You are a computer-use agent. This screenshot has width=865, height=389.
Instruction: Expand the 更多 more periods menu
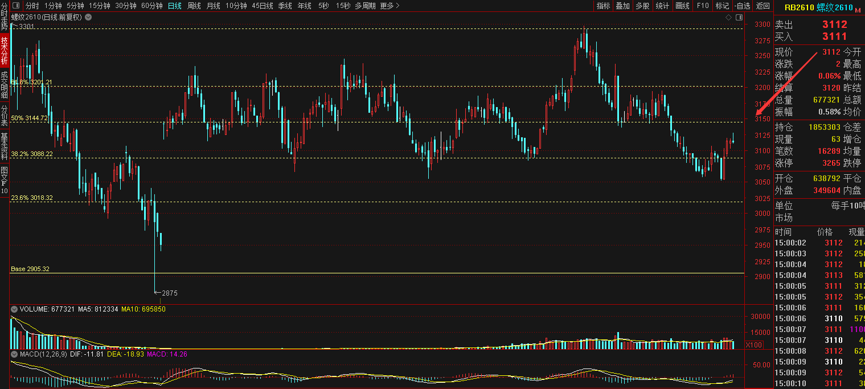tap(389, 6)
